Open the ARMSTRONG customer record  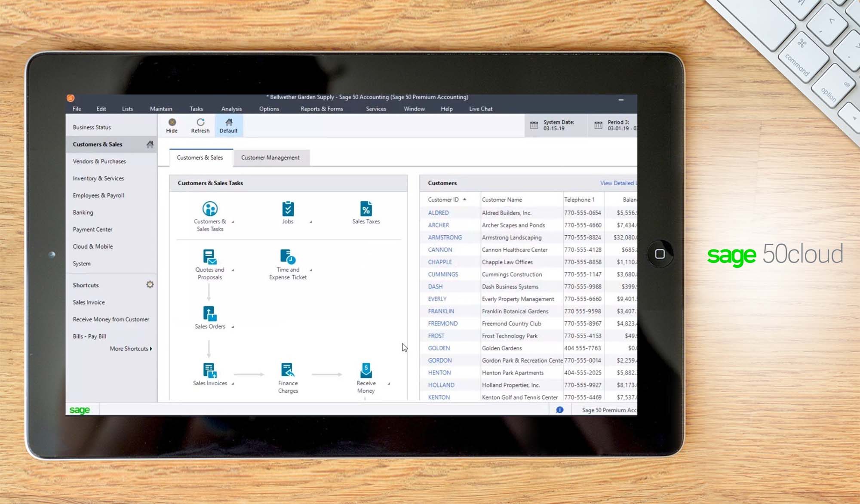(445, 237)
